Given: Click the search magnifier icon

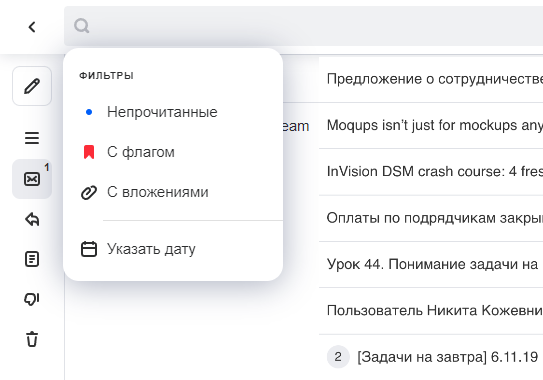Looking at the screenshot, I should pyautogui.click(x=82, y=26).
